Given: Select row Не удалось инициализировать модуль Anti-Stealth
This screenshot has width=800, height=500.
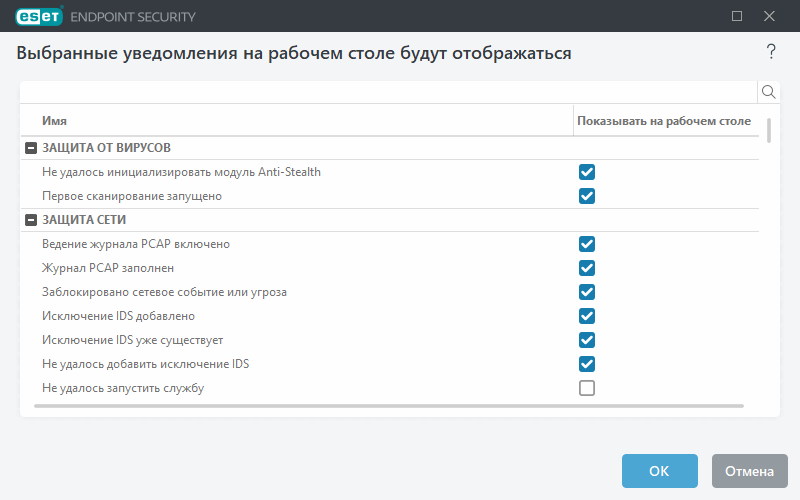Looking at the screenshot, I should click(x=390, y=172).
